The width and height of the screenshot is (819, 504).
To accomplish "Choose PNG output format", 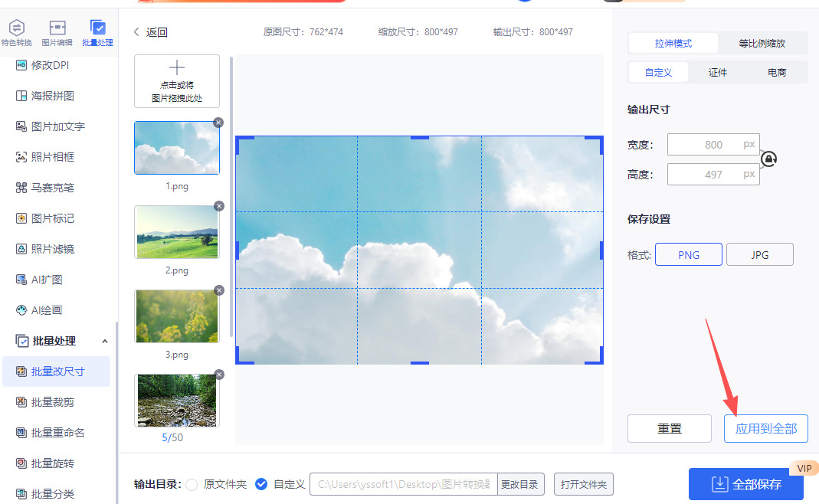I will point(689,254).
